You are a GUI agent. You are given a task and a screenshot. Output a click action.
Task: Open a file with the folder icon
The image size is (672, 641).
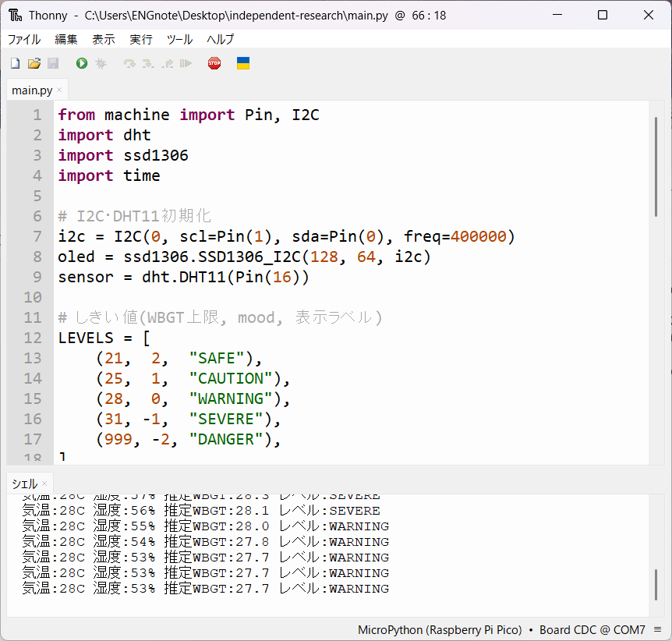(x=34, y=63)
